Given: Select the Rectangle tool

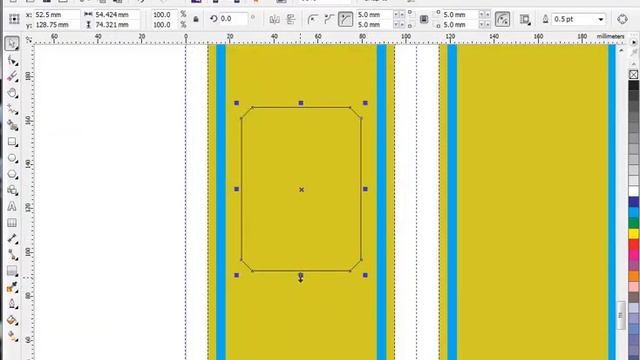Looking at the screenshot, I should [x=12, y=142].
